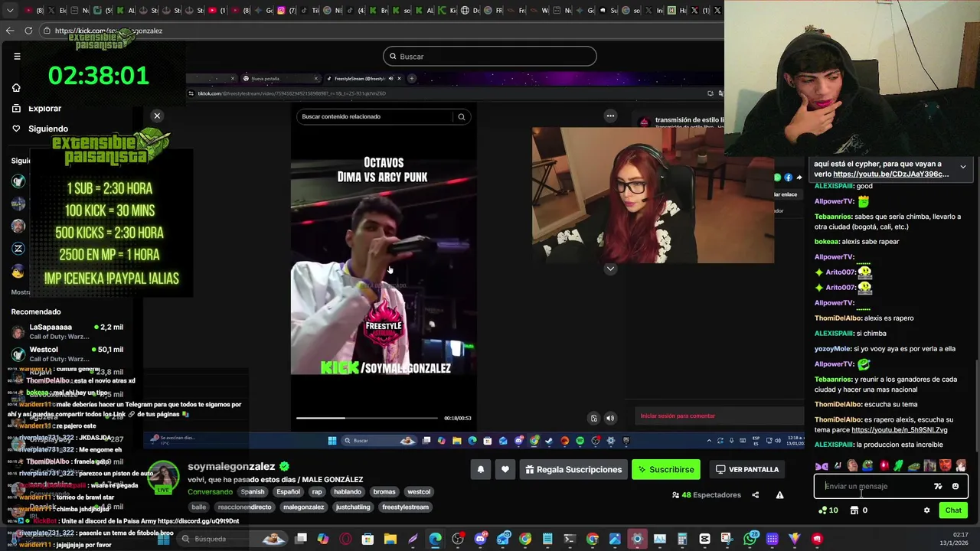Viewport: 980px width, 551px height.
Task: Click the browser address bar URL
Action: pos(109,31)
